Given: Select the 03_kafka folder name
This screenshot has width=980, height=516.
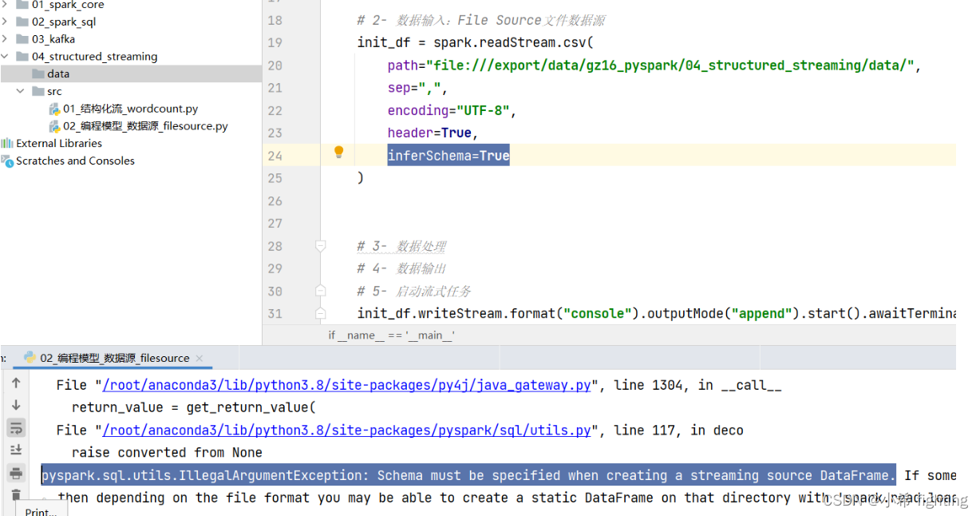Looking at the screenshot, I should pos(53,39).
